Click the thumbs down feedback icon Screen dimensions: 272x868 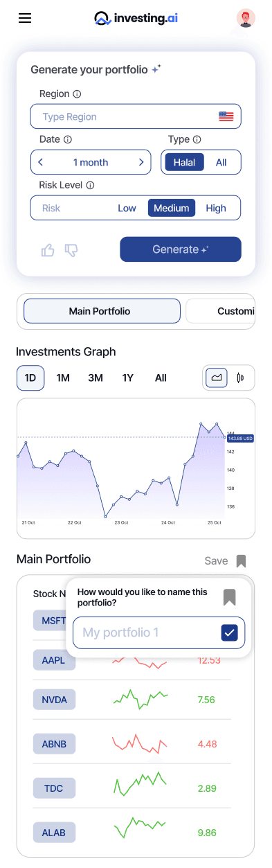pos(71,250)
